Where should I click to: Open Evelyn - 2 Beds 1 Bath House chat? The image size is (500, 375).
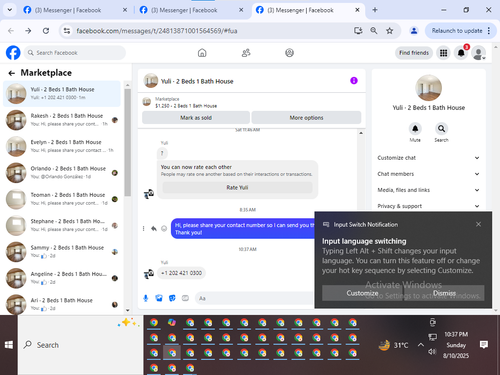(62, 146)
